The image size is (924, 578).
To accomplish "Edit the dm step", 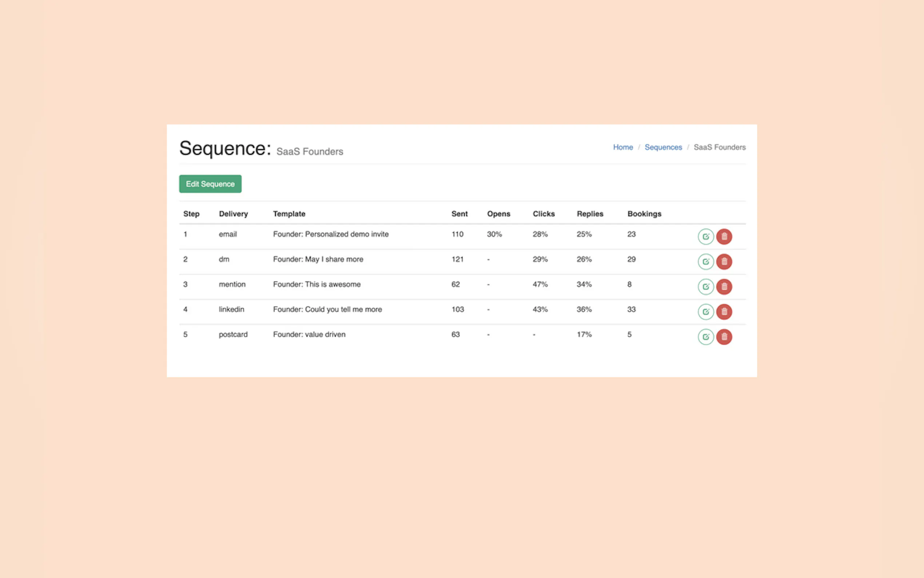I will tap(705, 262).
